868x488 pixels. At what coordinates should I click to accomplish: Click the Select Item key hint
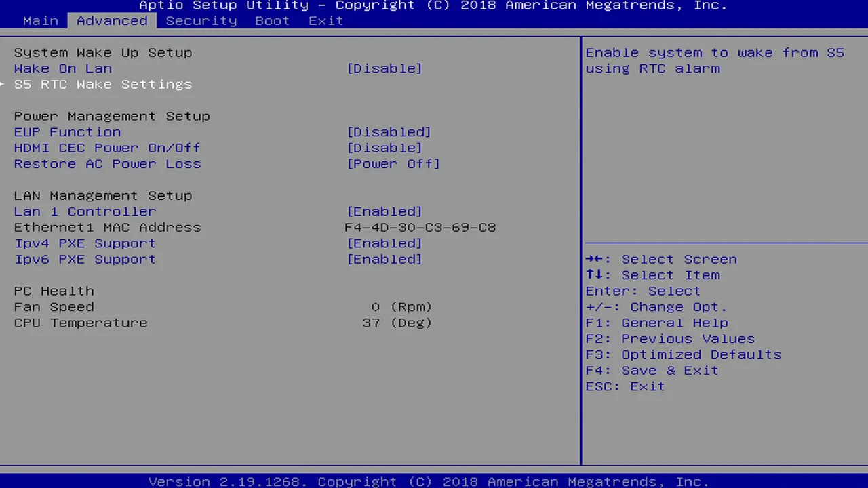tap(653, 275)
